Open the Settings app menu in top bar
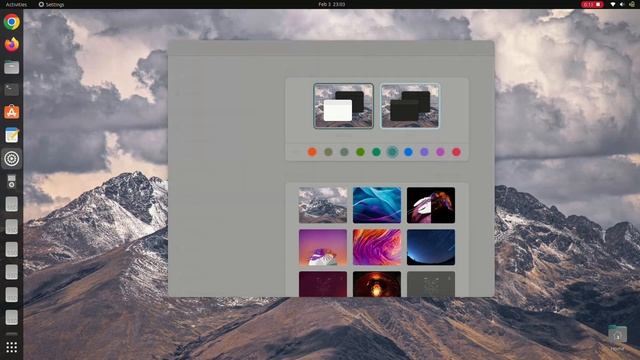This screenshot has width=640, height=360. [x=51, y=4]
